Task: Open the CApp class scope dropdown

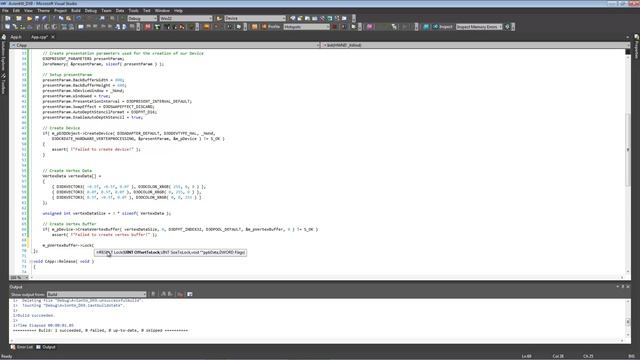Action: point(165,45)
